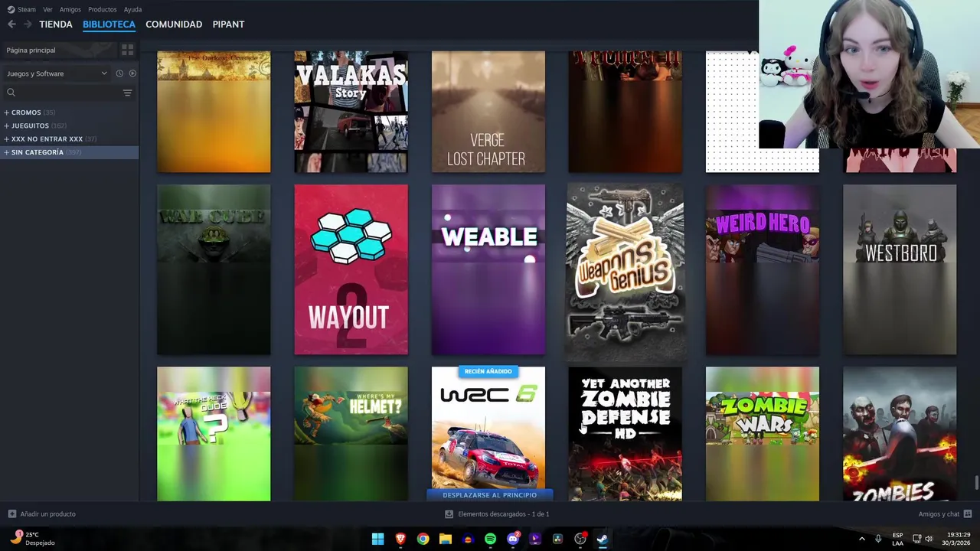Screen dimensions: 980x551
Task: Click the plus icon beside Añadir un producto
Action: click(11, 514)
